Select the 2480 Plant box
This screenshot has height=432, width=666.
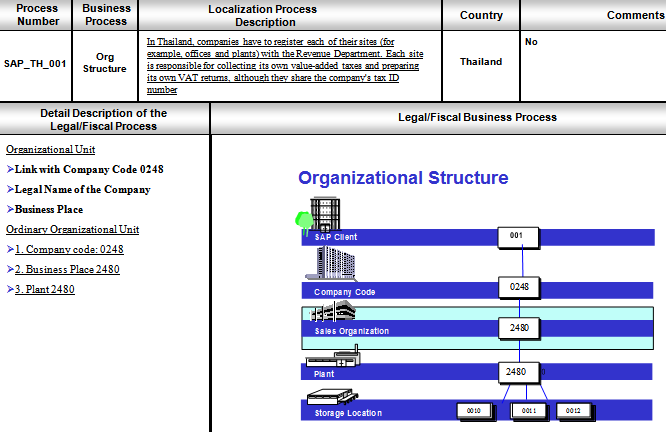(519, 373)
